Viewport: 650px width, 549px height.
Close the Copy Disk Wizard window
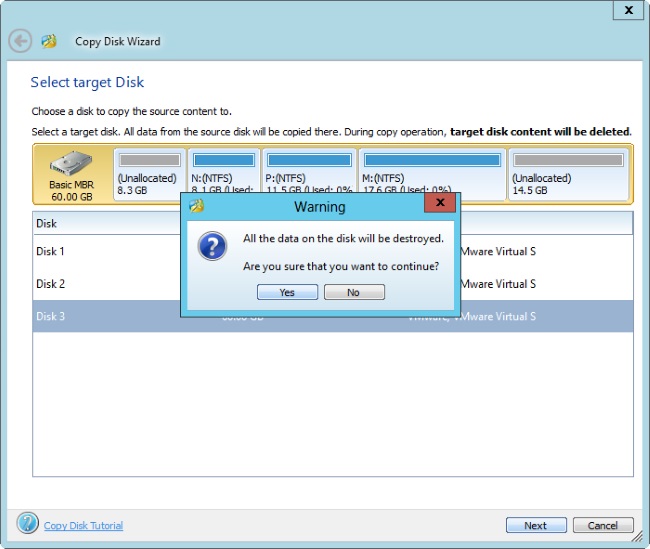pos(628,10)
